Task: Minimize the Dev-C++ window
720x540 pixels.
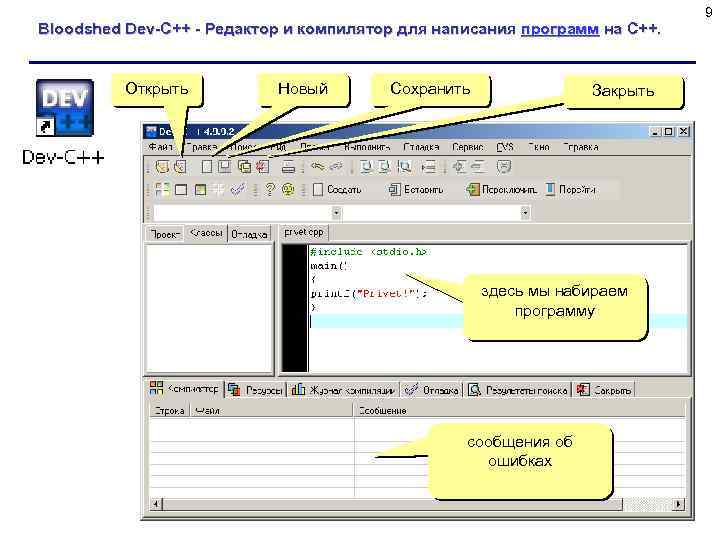Action: [655, 132]
